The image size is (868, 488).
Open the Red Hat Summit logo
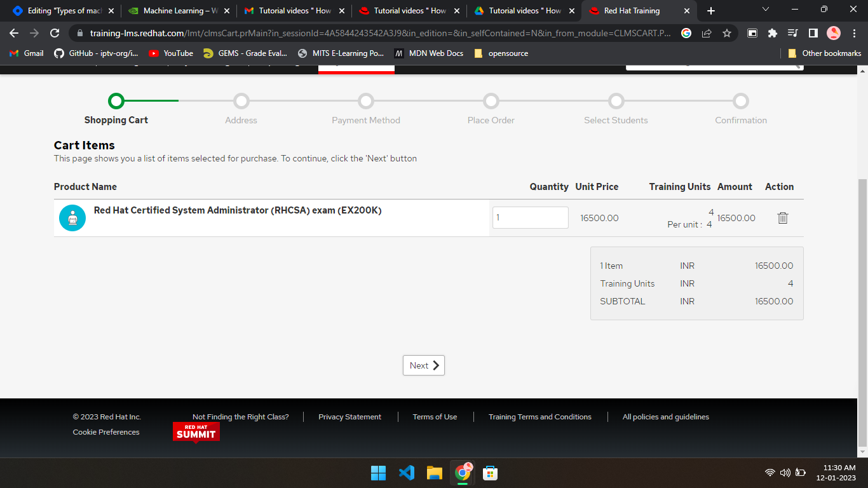click(x=196, y=432)
